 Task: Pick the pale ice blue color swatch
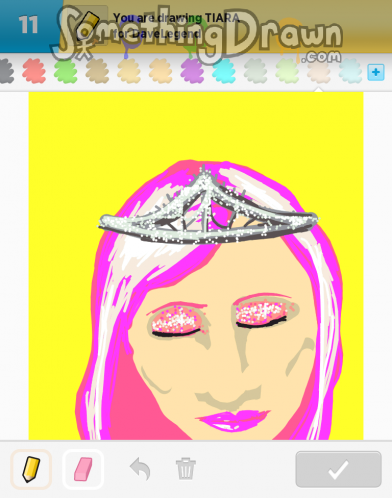350,71
